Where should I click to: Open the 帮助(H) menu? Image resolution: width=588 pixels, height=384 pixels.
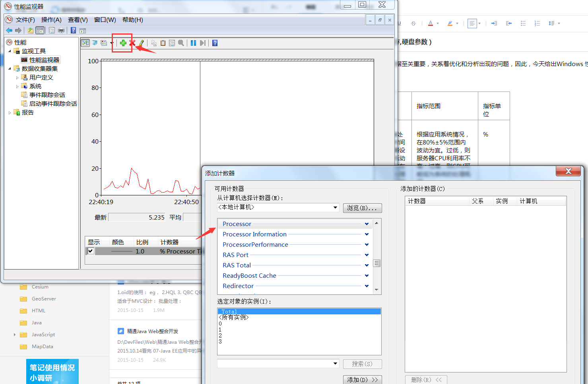pyautogui.click(x=133, y=19)
